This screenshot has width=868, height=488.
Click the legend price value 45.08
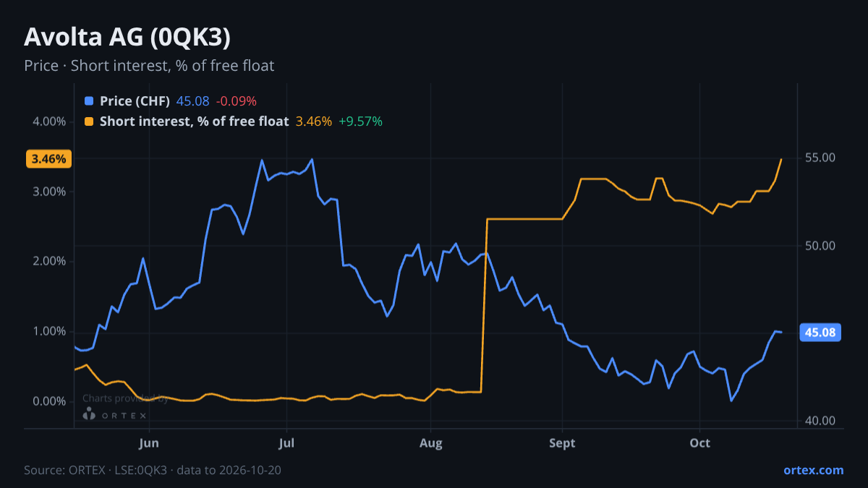[193, 101]
